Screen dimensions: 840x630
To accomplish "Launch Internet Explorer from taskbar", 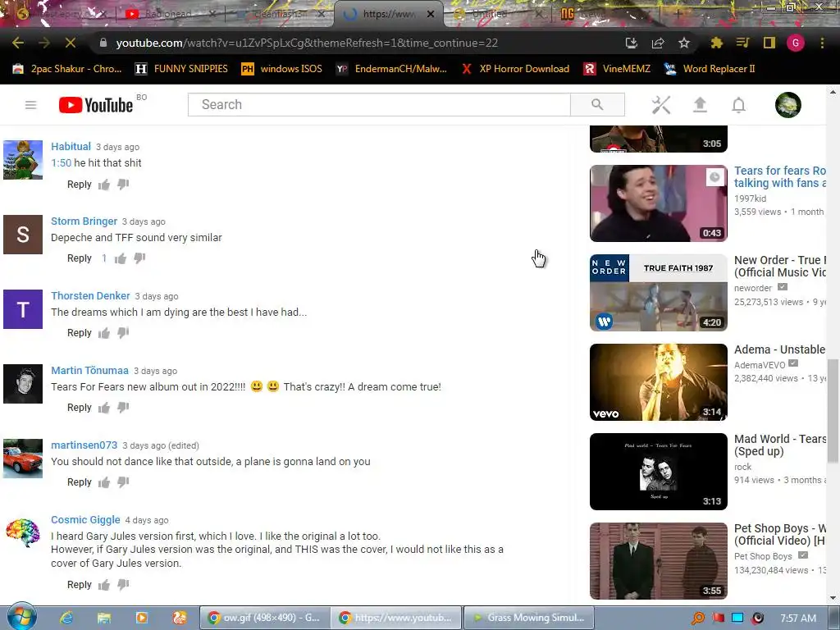I will coord(66,618).
